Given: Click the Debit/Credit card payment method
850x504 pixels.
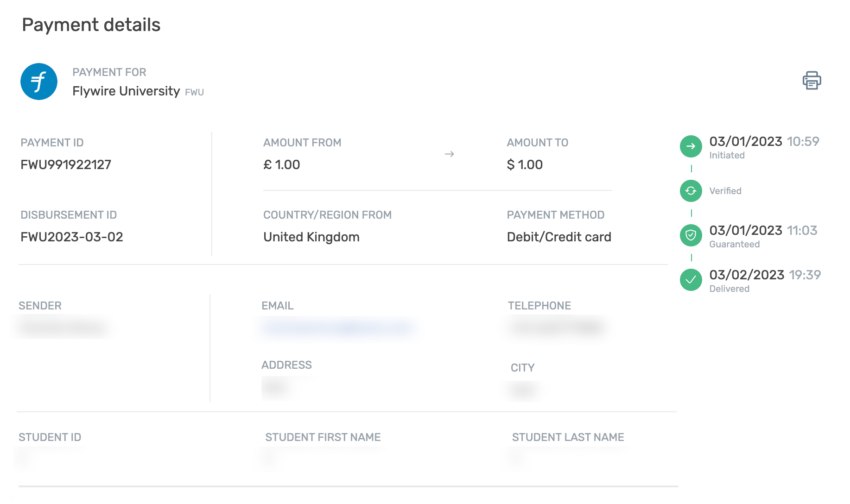Looking at the screenshot, I should coord(559,237).
